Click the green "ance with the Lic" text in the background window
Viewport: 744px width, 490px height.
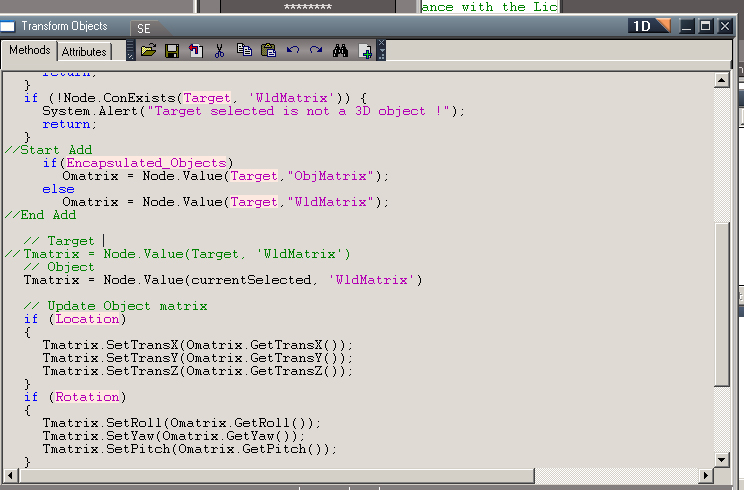pos(489,6)
